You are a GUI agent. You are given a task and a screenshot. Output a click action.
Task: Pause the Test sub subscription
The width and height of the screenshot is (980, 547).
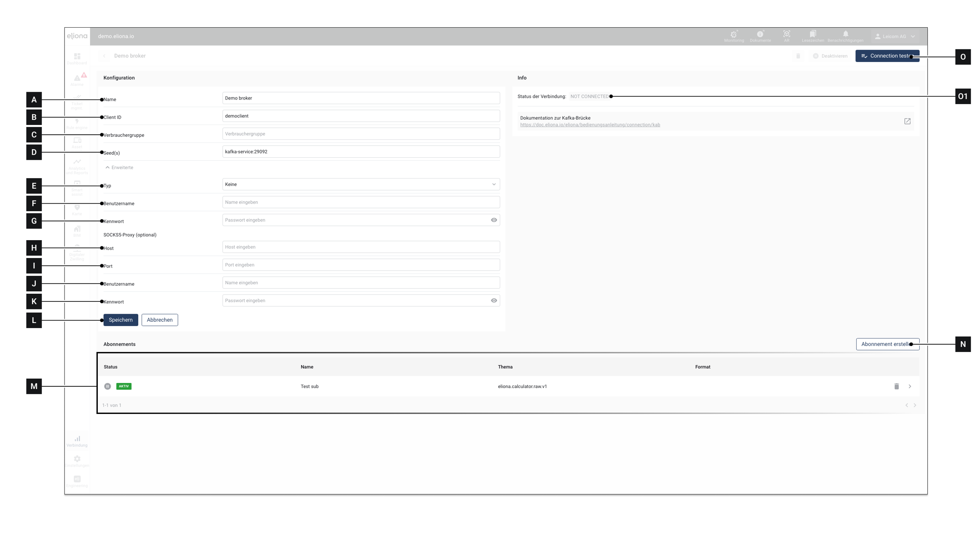[x=108, y=386]
